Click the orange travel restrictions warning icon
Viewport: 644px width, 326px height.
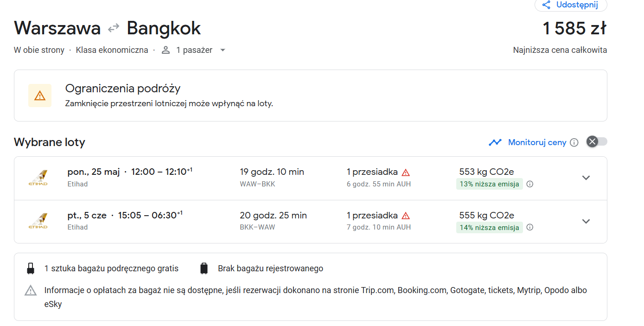pos(40,96)
